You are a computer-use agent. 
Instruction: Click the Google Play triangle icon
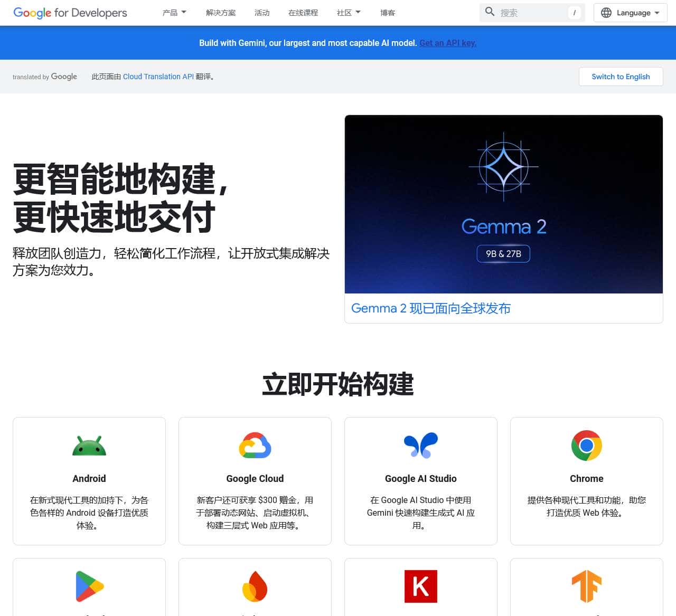(x=89, y=586)
